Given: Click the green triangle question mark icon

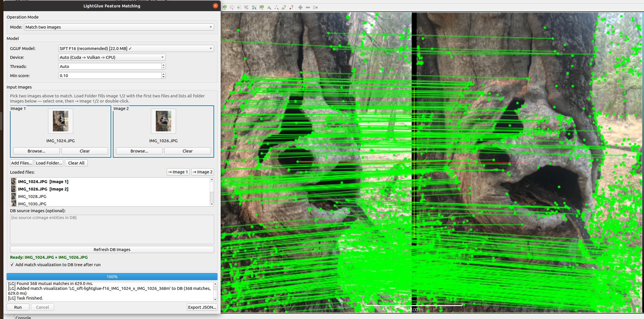Looking at the screenshot, I should (284, 7).
